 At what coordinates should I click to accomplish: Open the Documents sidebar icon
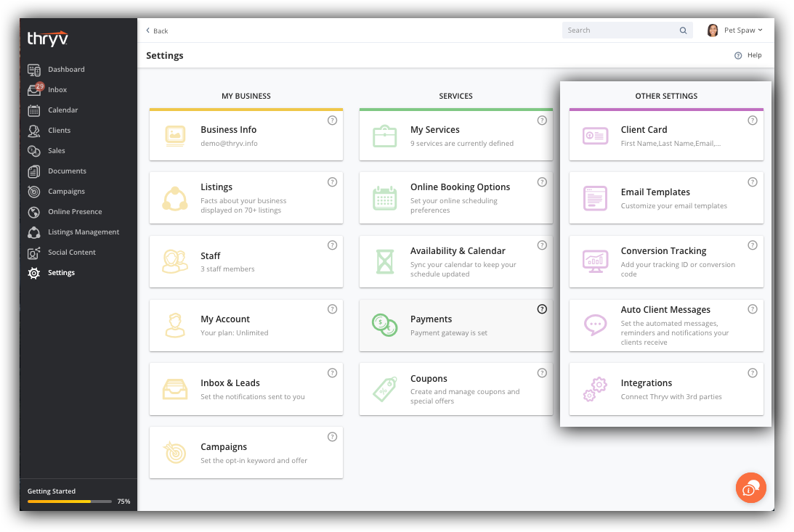click(34, 171)
